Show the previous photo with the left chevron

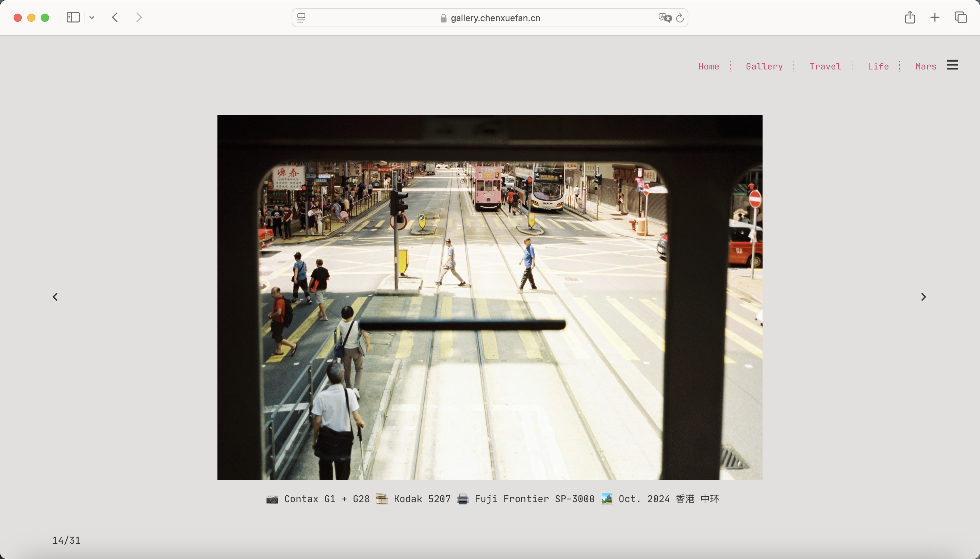[55, 297]
